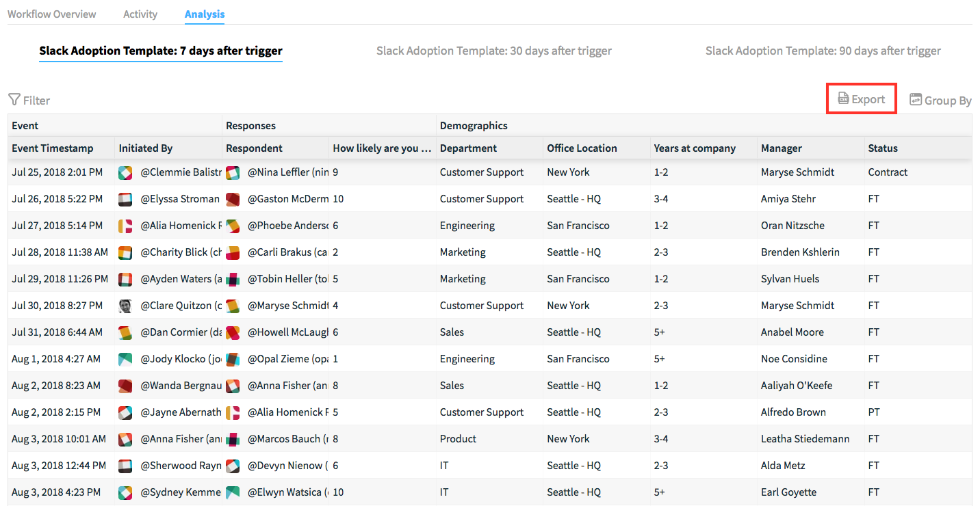This screenshot has width=980, height=506.
Task: Export the table data
Action: pyautogui.click(x=862, y=99)
